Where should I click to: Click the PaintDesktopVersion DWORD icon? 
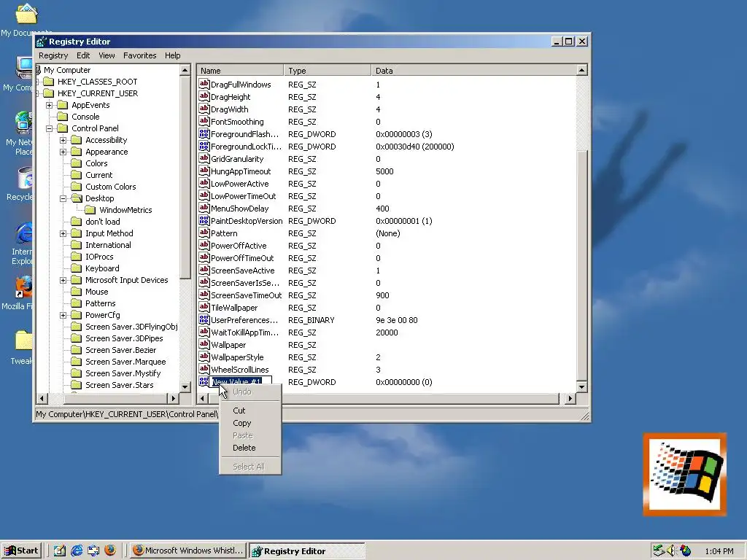pyautogui.click(x=204, y=220)
